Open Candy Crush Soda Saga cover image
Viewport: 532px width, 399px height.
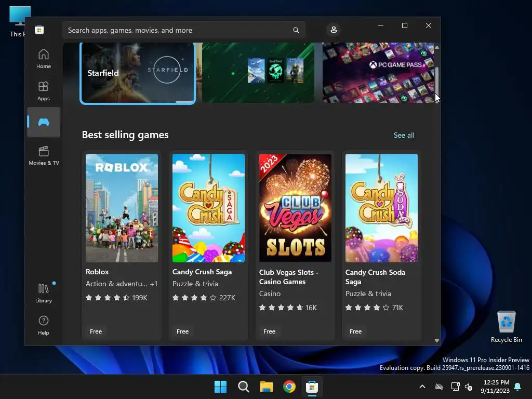(381, 208)
